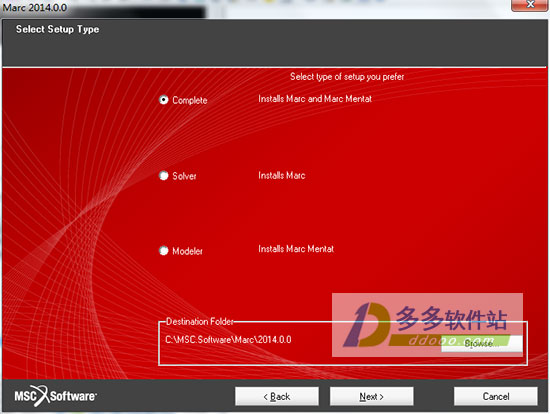The height and width of the screenshot is (414, 550).
Task: Click the 'Installs Marc and Marc Mentat' description
Action: (x=315, y=99)
